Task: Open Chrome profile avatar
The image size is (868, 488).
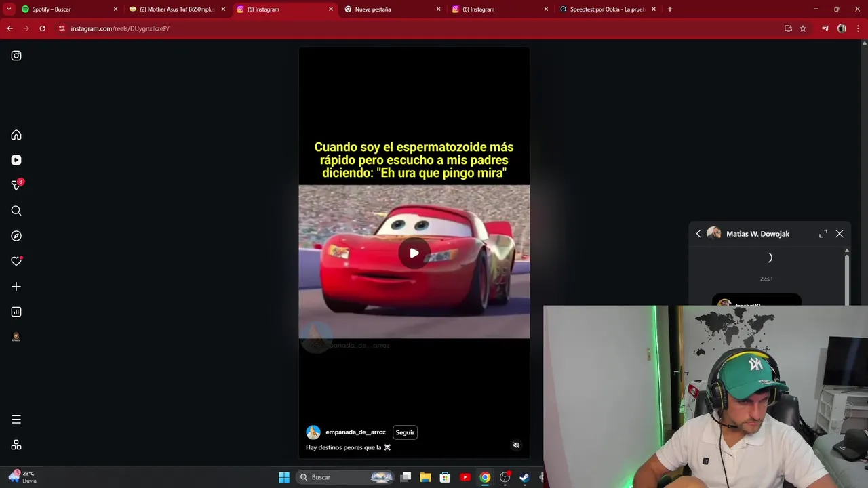Action: 842,28
